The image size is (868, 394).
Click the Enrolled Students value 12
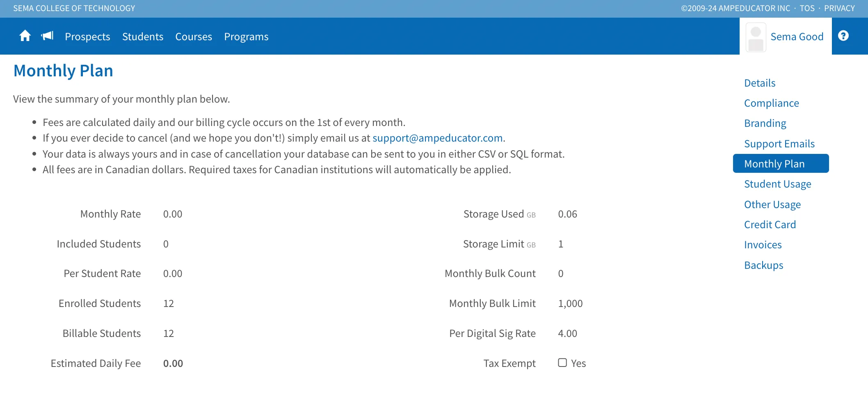pos(169,303)
